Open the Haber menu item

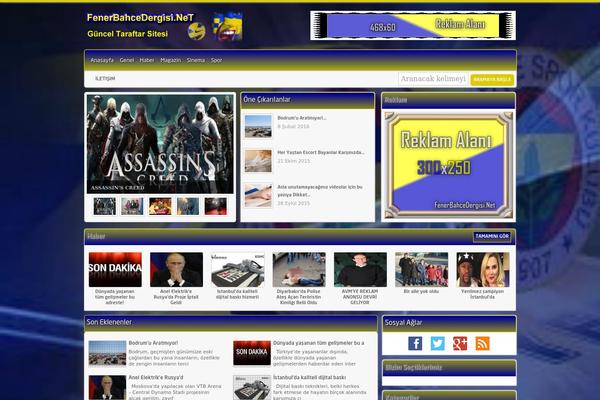click(x=147, y=60)
